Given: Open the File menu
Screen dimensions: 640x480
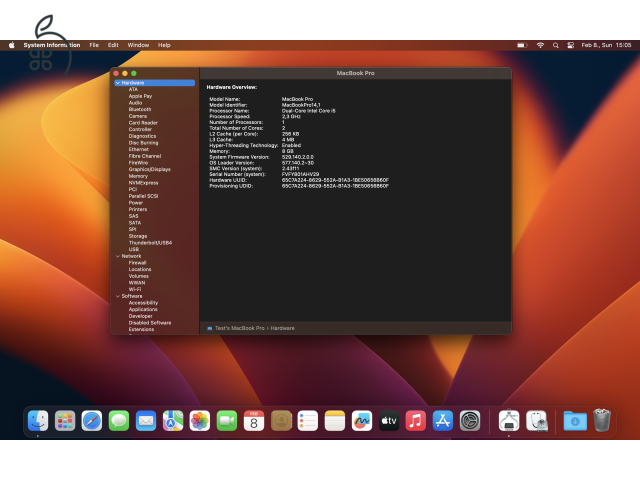Looking at the screenshot, I should click(94, 45).
